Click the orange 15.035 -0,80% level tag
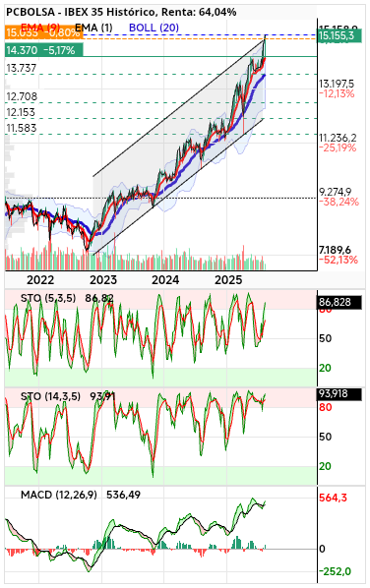370x588 pixels. point(44,32)
